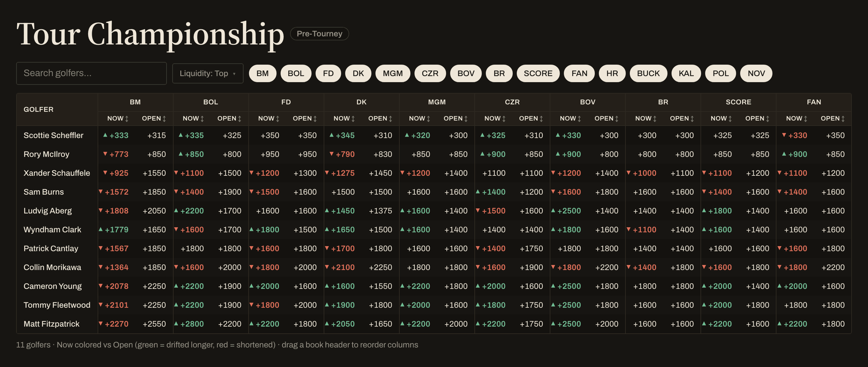Click Rory McIlroy's BM now odds +773
868x367 pixels.
point(119,154)
